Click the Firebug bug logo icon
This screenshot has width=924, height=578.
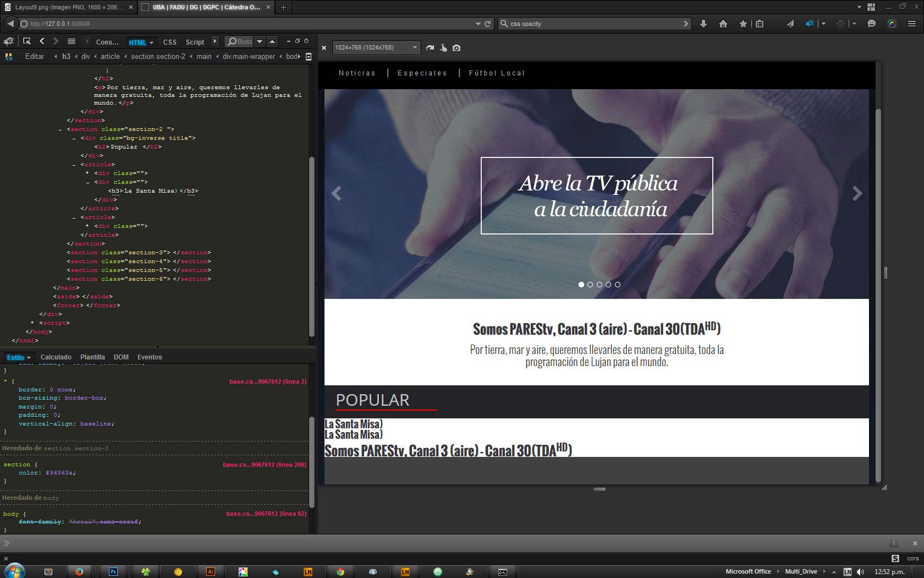pyautogui.click(x=8, y=41)
